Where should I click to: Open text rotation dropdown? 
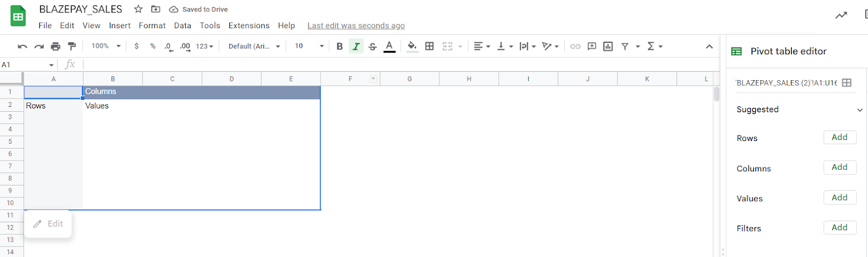click(550, 47)
